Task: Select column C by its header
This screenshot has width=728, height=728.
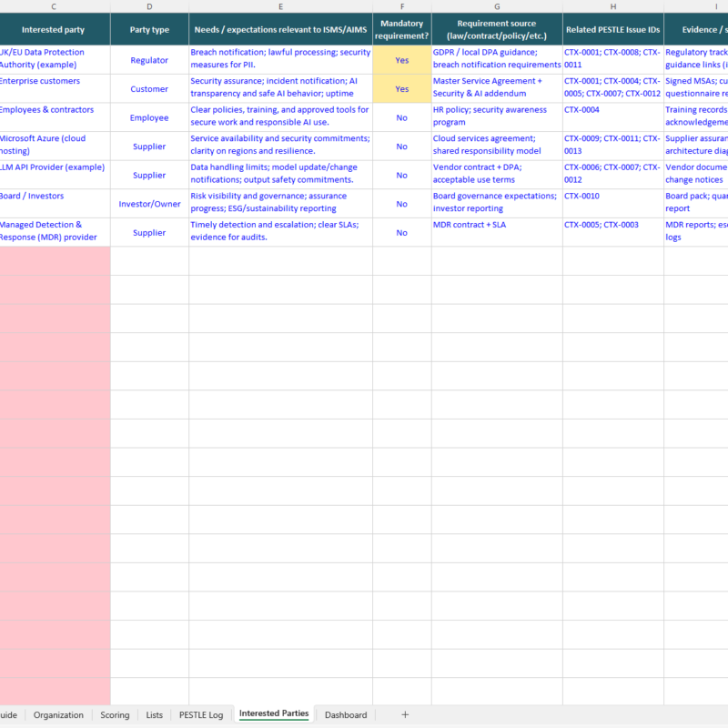Action: 53,7
